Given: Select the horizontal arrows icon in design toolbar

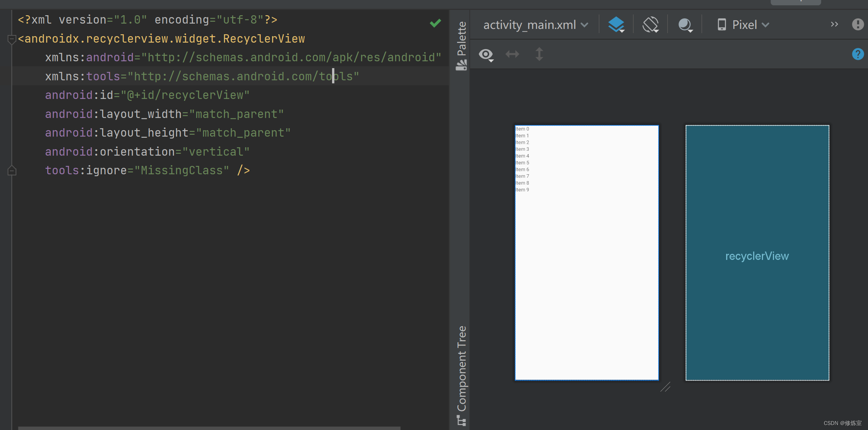Looking at the screenshot, I should pos(512,54).
